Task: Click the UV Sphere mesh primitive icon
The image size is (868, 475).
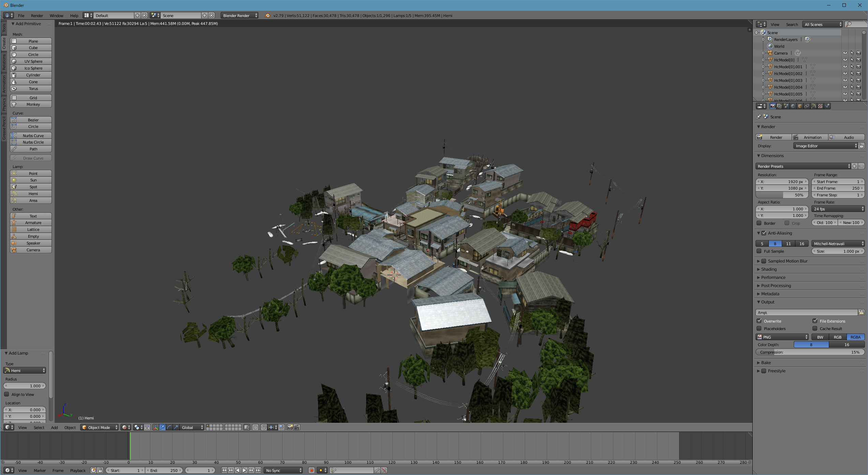Action: pos(15,61)
